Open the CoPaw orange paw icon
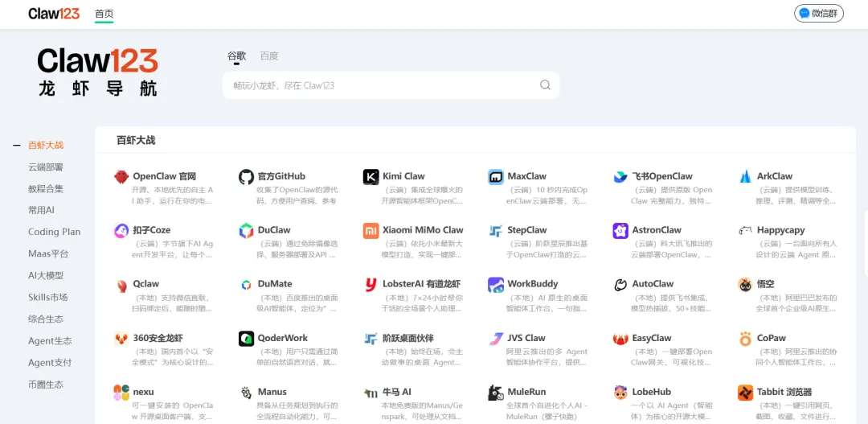The image size is (868, 424). (x=745, y=339)
